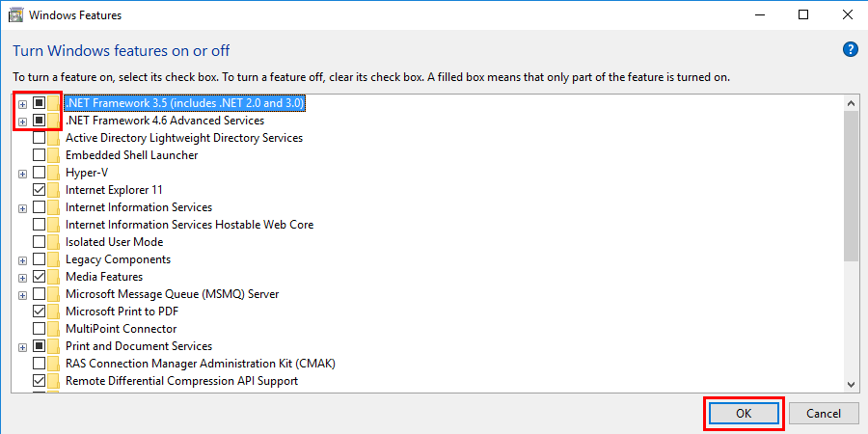The height and width of the screenshot is (434, 868).
Task: Select the Media Features folder icon
Action: [x=53, y=276]
